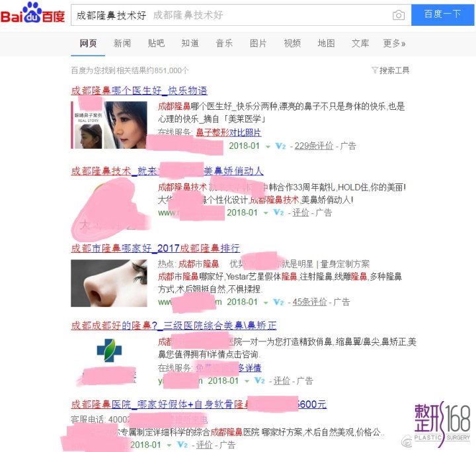
Task: Click the search query input field
Action: [231, 15]
